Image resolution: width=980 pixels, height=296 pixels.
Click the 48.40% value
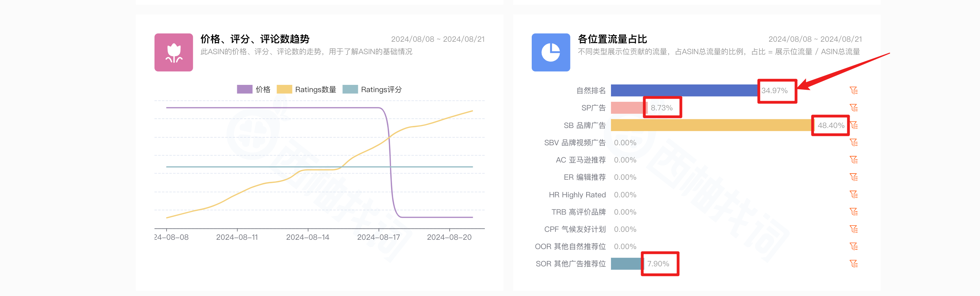click(831, 126)
